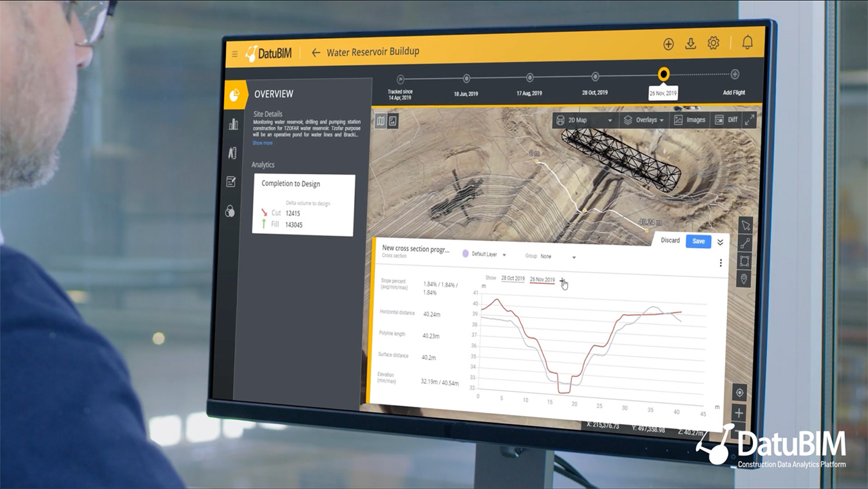Open the bar chart sidebar icon
Image resolution: width=868 pixels, height=489 pixels.
click(233, 124)
